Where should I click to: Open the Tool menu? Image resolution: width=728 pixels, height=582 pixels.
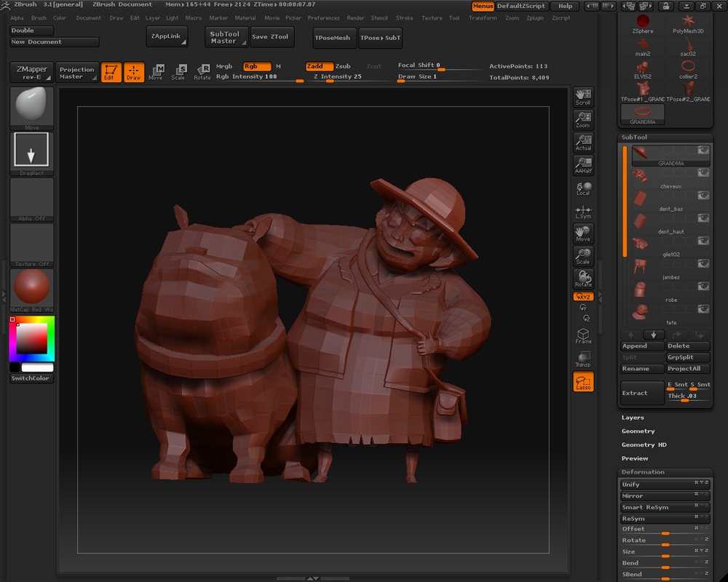pos(454,18)
